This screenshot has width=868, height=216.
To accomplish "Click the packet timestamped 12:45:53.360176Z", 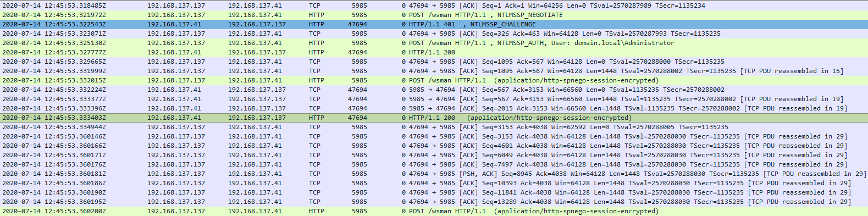I will [x=434, y=164].
